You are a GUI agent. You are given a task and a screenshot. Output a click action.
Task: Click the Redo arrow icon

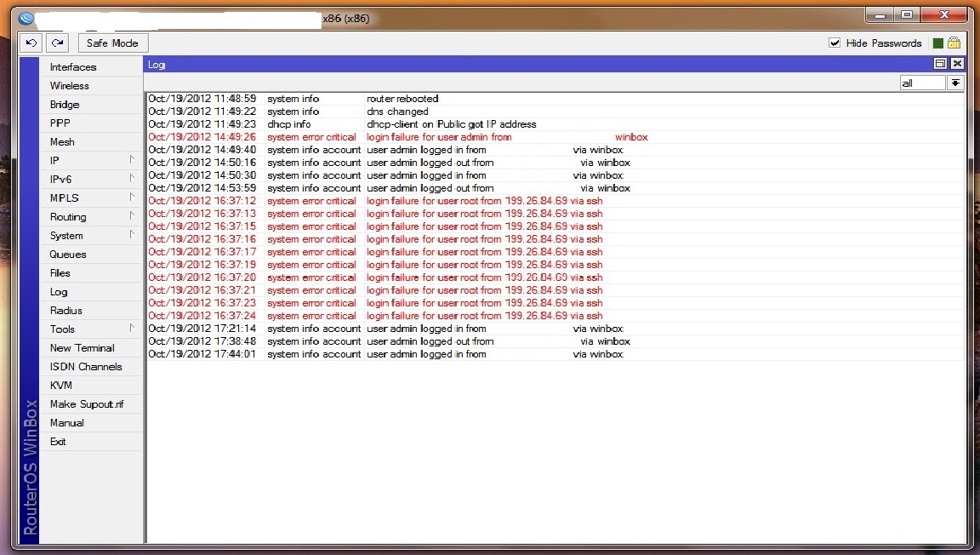point(57,43)
